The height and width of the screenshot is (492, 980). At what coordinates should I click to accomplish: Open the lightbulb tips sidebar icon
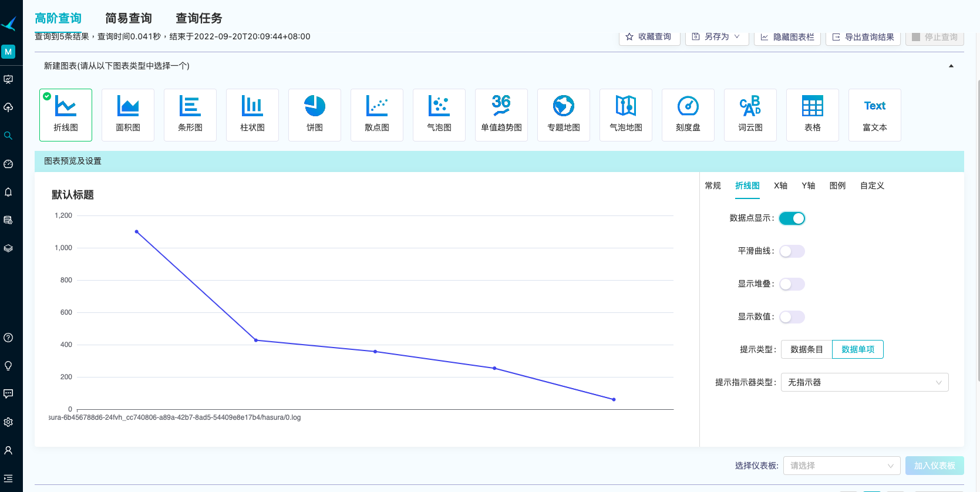pyautogui.click(x=8, y=366)
